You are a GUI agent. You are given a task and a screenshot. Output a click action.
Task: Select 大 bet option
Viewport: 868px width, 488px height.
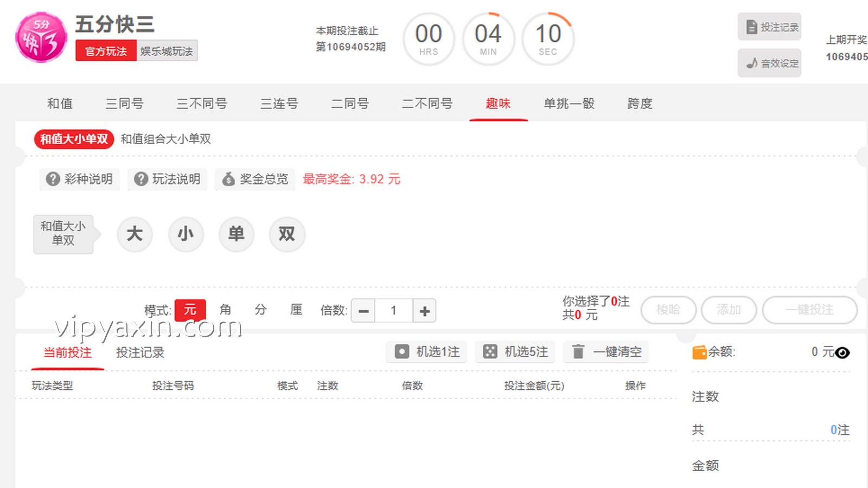click(135, 234)
